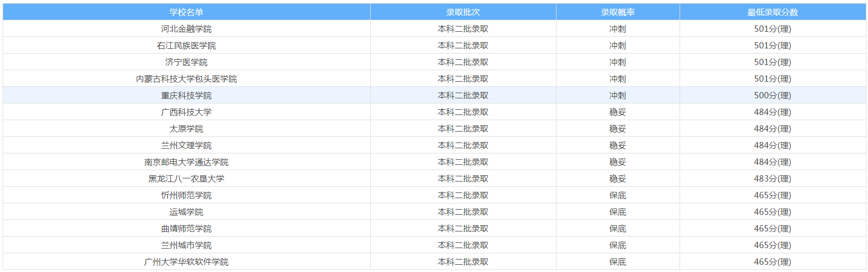Viewport: 868px width, 272px height.
Task: Select 太原学院 school name
Action: point(186,128)
